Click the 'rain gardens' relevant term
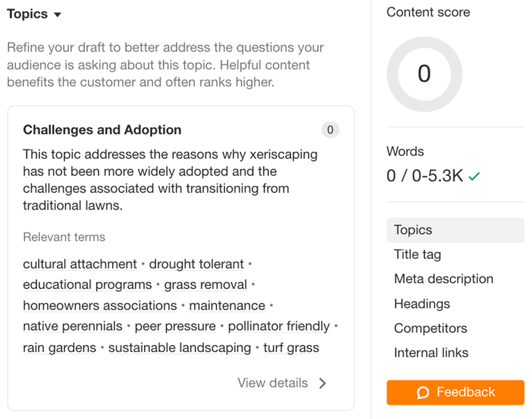 59,347
